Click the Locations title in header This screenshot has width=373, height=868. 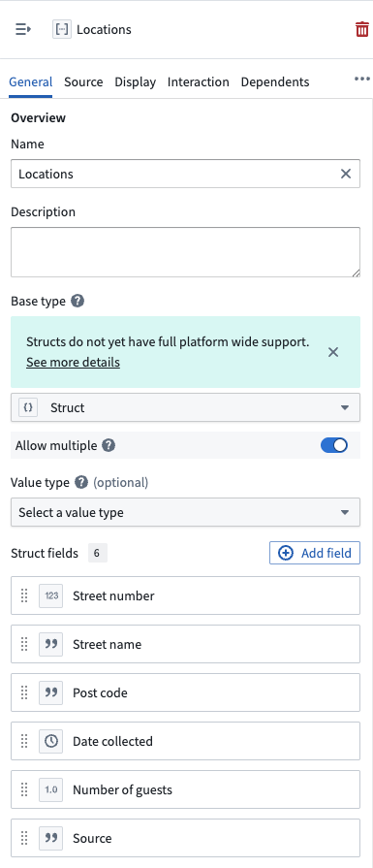coord(104,29)
